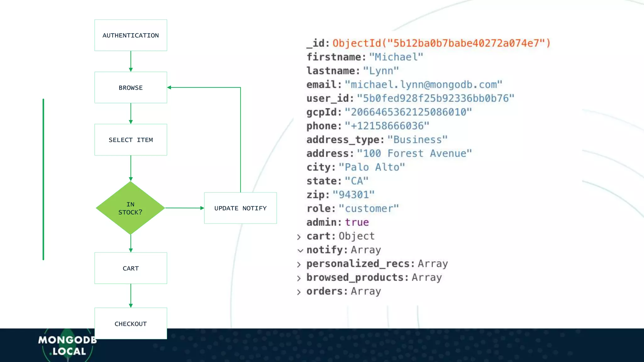This screenshot has height=362, width=644.
Task: Expand the personalized_recs Array chevron
Action: 299,265
